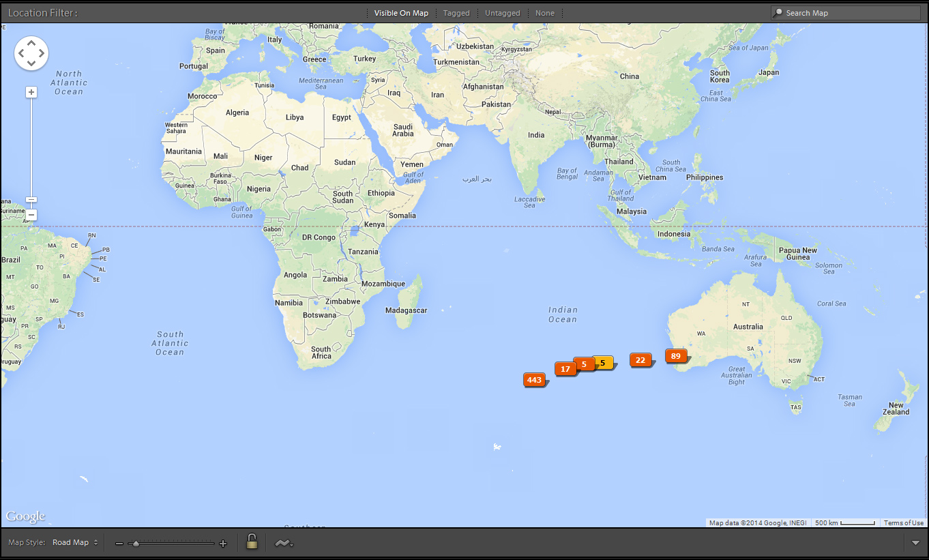
Task: Pan the map up with the arrow
Action: (x=31, y=43)
